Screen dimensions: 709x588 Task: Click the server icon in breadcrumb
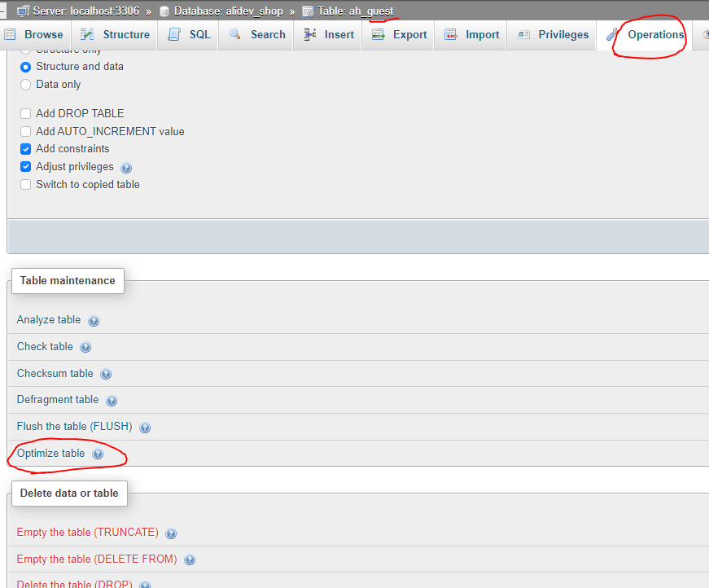[x=23, y=11]
